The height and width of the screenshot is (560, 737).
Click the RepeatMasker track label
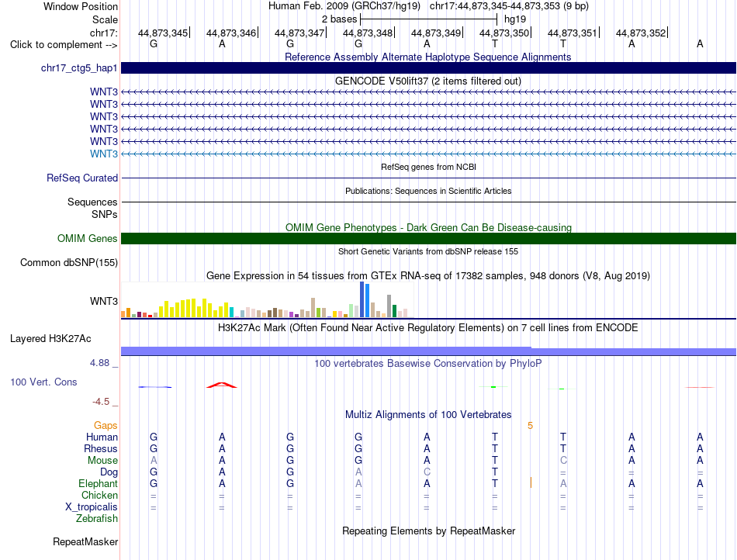pos(85,541)
